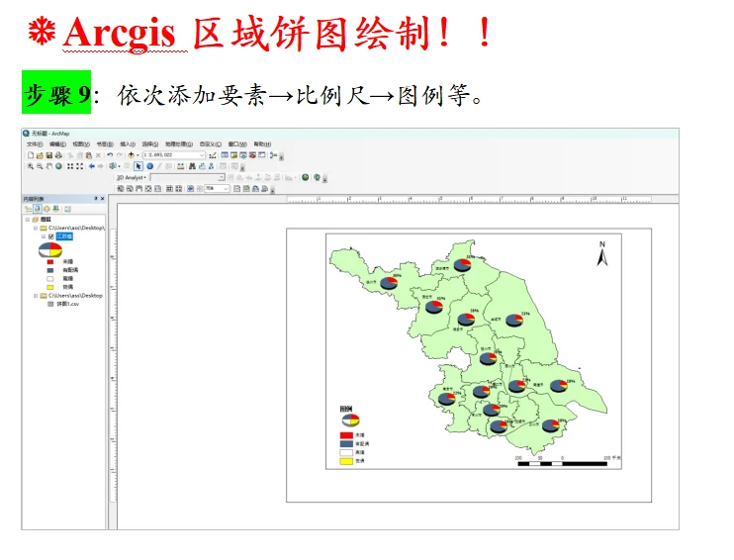
Task: Close the table of contents panel
Action: (103, 199)
